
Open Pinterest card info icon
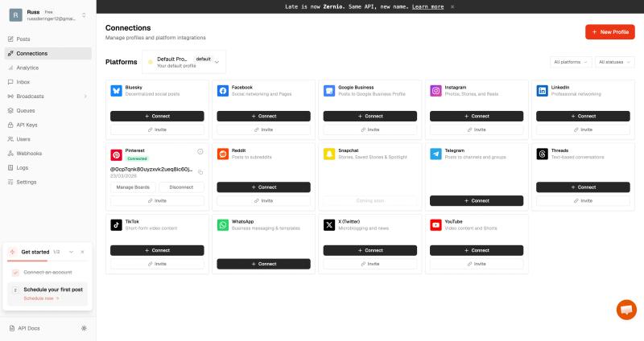[200, 151]
